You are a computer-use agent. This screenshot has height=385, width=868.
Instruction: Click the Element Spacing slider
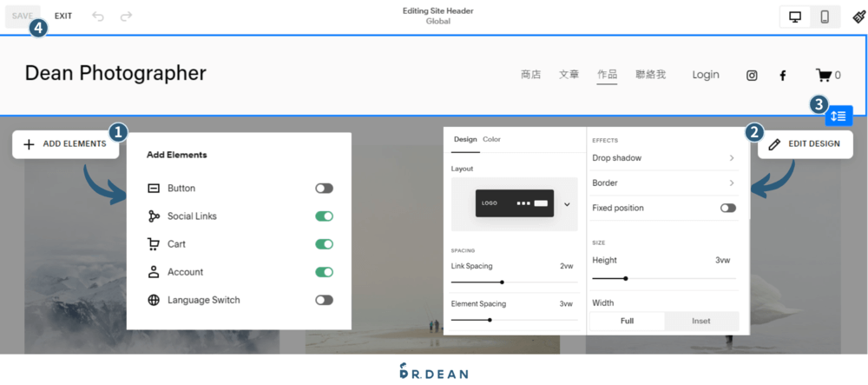point(514,320)
